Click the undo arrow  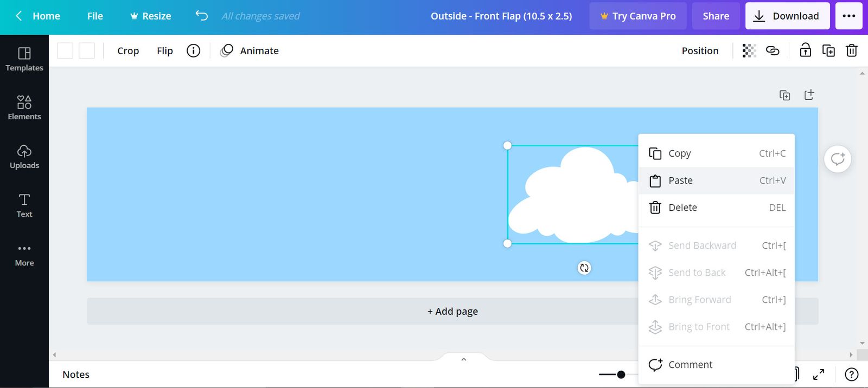tap(202, 16)
